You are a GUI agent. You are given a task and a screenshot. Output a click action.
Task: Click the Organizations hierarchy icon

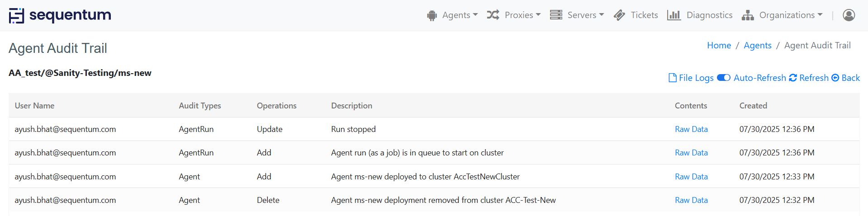(x=748, y=15)
